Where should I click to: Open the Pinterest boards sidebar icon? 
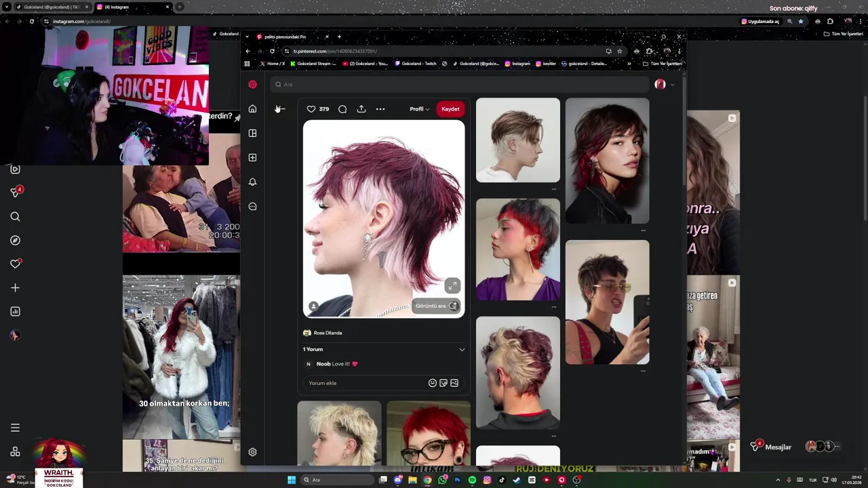tap(252, 134)
